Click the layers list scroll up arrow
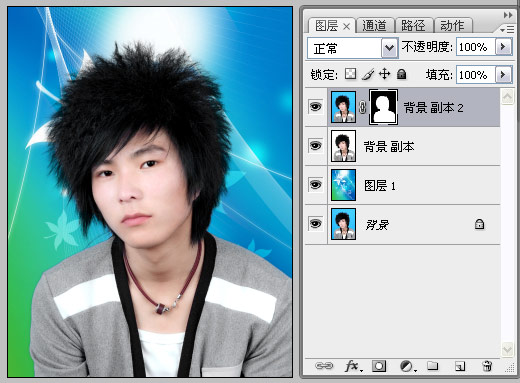Screen dimensions: 520x383 [x=507, y=97]
